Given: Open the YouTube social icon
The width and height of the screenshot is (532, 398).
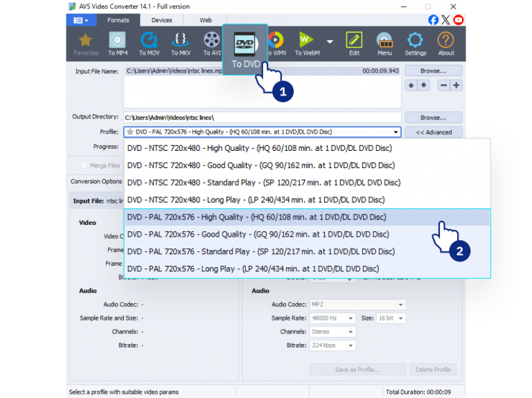Looking at the screenshot, I should coord(459,20).
